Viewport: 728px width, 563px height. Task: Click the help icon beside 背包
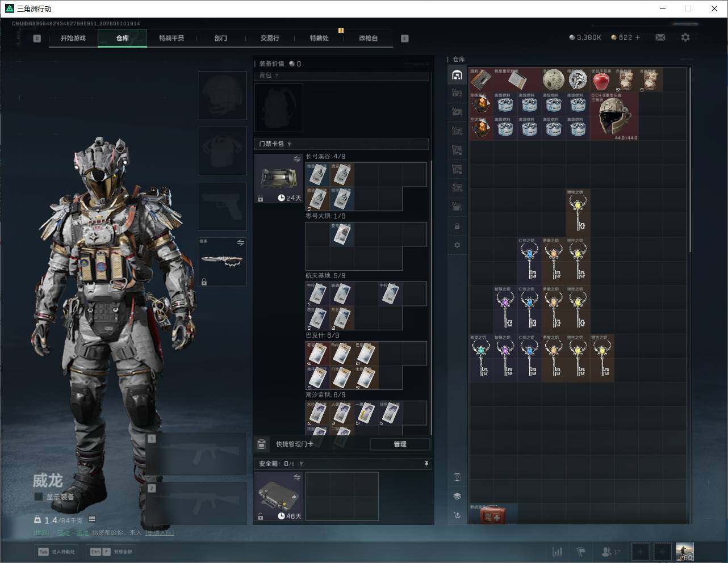[x=277, y=75]
